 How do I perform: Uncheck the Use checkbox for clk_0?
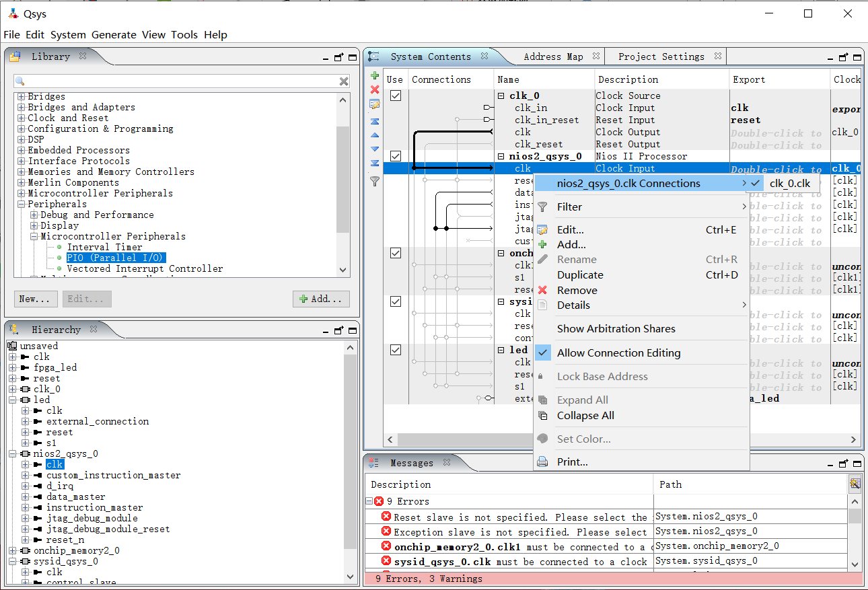[x=396, y=96]
